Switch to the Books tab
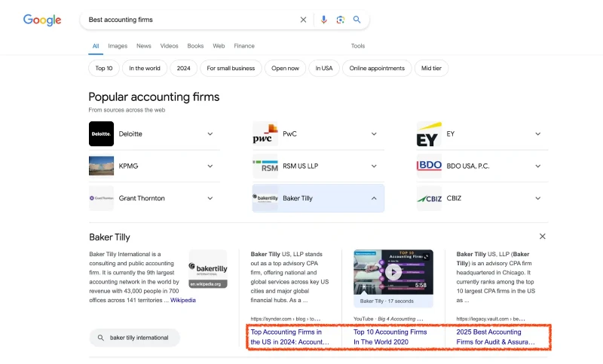The width and height of the screenshot is (603, 364). (195, 46)
